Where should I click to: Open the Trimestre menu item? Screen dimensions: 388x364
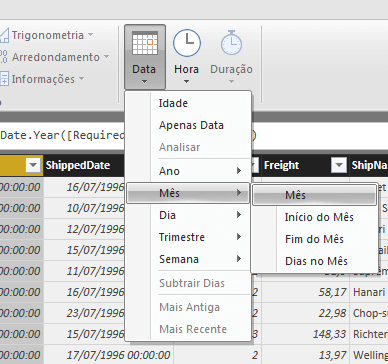188,237
